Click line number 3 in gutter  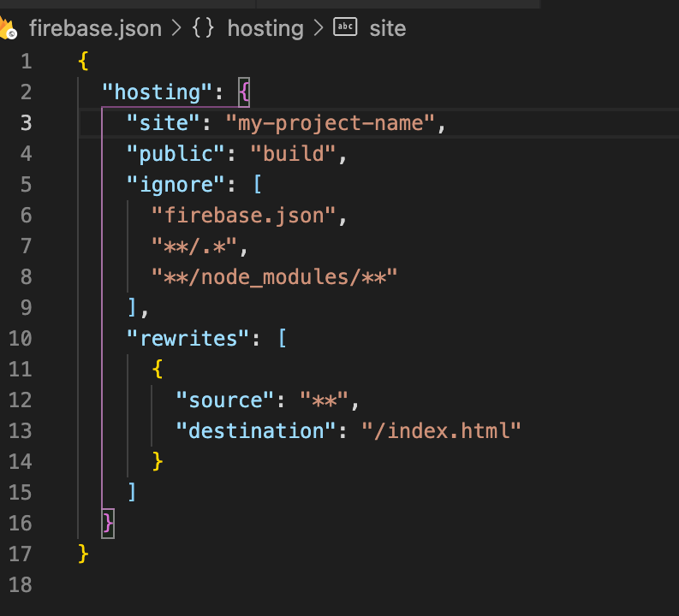click(27, 123)
